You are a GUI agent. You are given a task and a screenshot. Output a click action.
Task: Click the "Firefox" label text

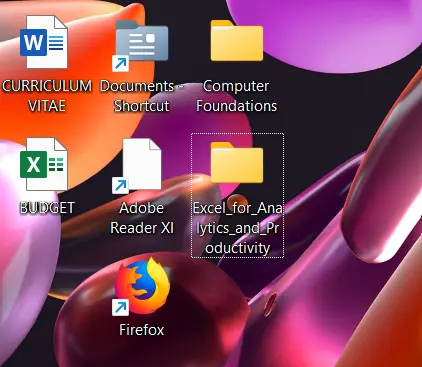point(142,330)
